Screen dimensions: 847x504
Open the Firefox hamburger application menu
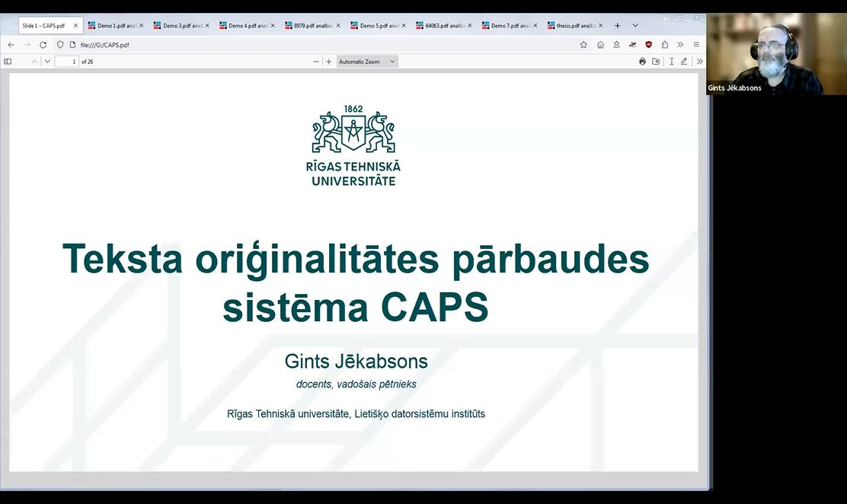coord(696,45)
